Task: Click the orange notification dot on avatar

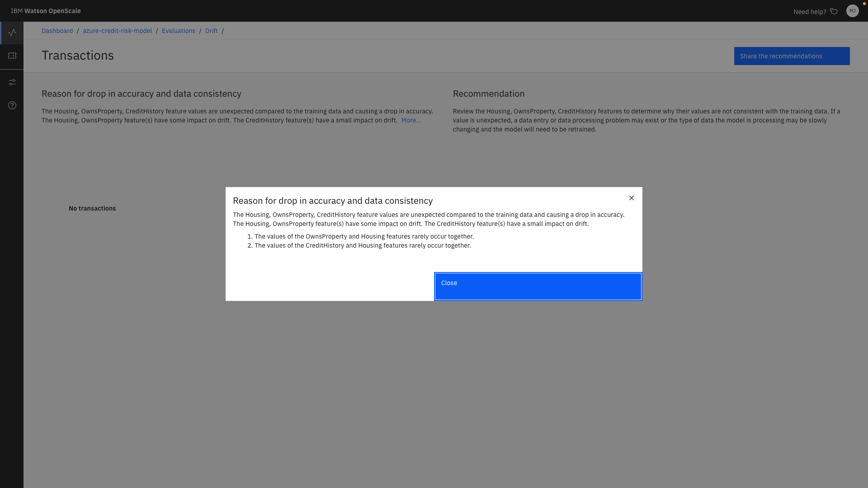Action: coord(864,4)
